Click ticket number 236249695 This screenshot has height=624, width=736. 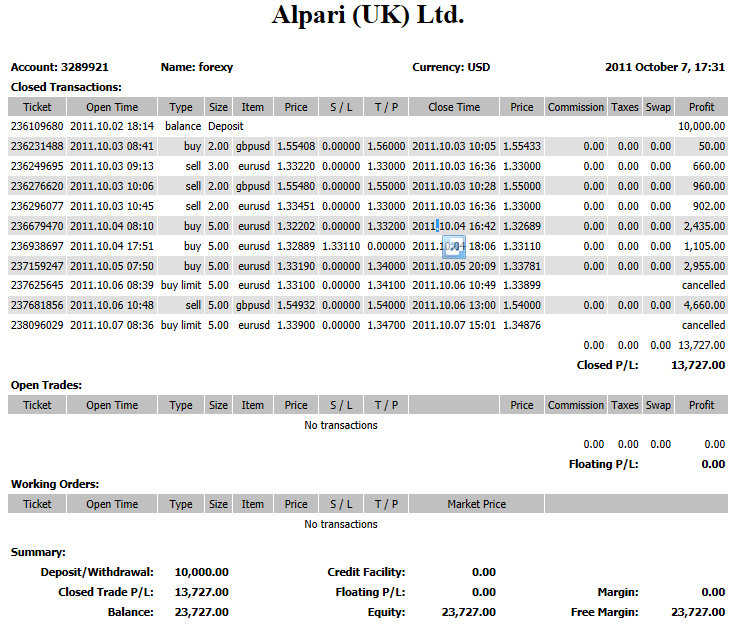tap(37, 166)
